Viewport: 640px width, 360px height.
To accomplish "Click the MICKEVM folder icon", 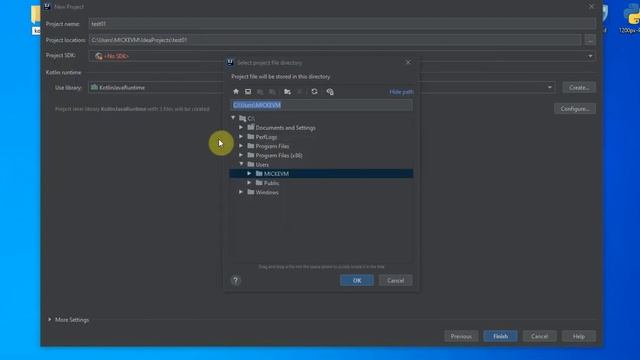I will coord(259,173).
